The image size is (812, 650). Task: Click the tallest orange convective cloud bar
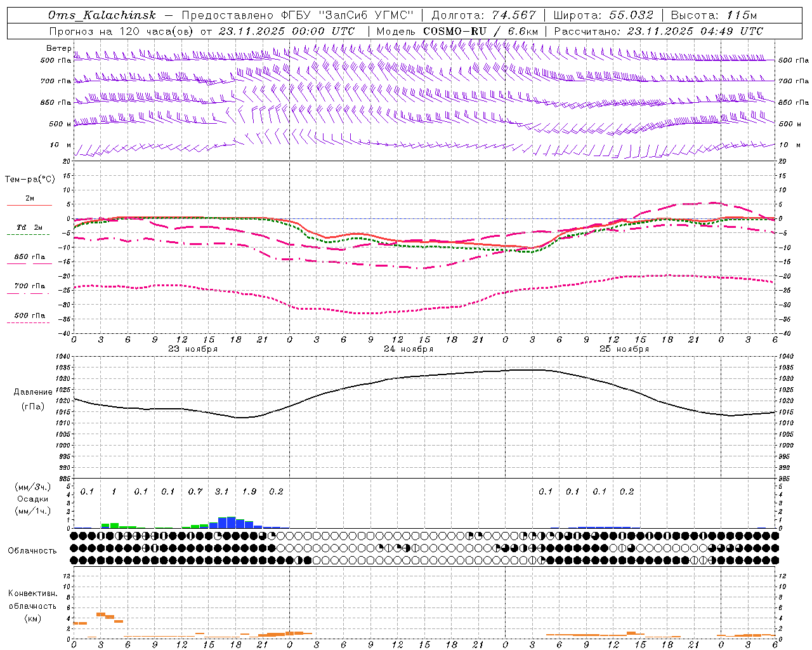pyautogui.click(x=100, y=614)
